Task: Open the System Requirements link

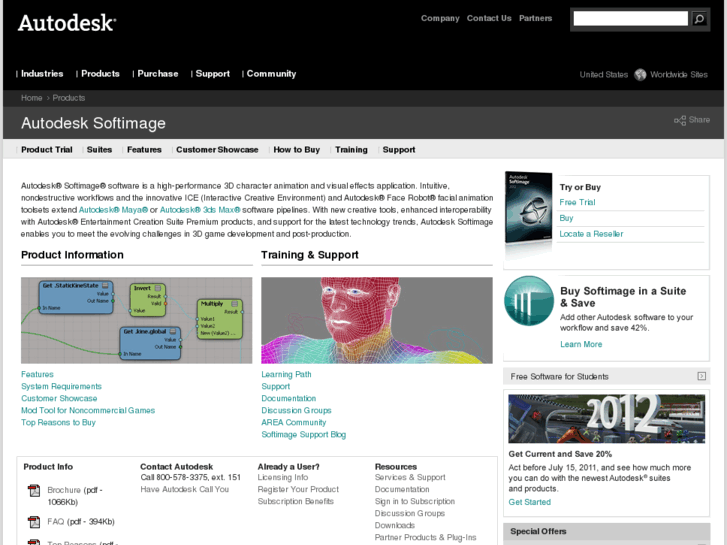Action: pos(61,386)
